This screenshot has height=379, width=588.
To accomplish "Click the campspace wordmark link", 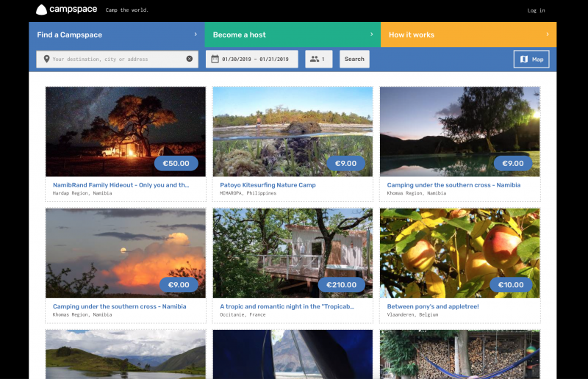I will [x=73, y=9].
